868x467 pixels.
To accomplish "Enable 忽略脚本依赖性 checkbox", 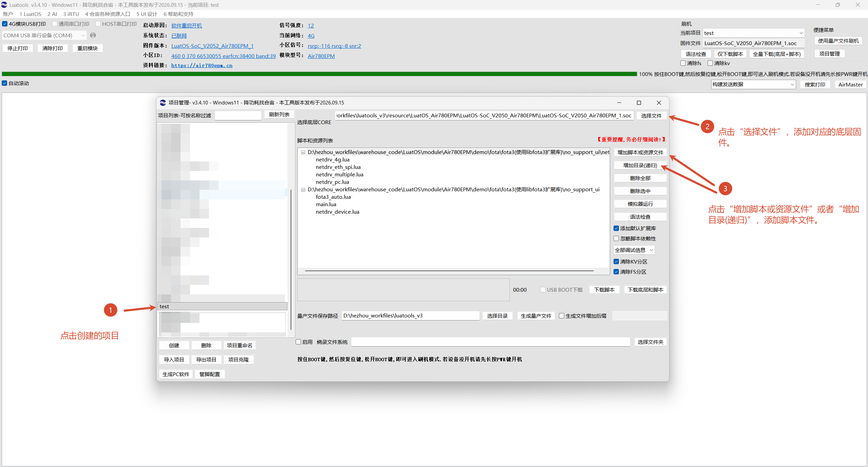I will tap(616, 238).
